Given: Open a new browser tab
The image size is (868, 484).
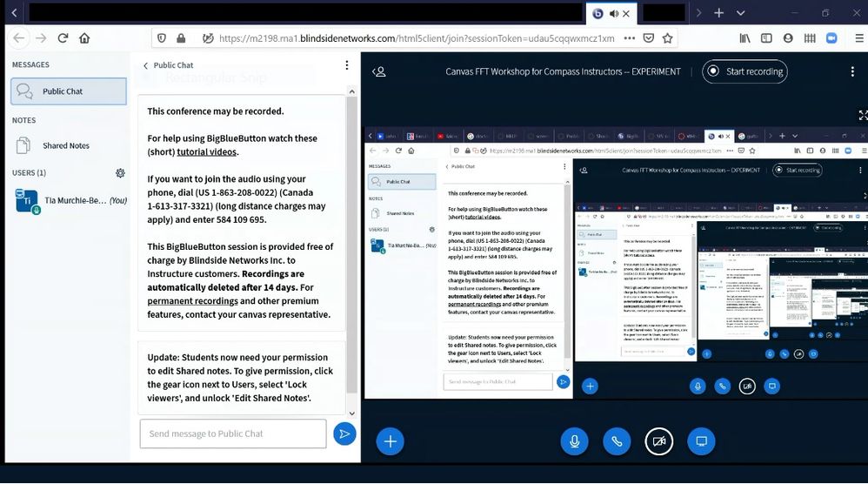Looking at the screenshot, I should click(718, 13).
